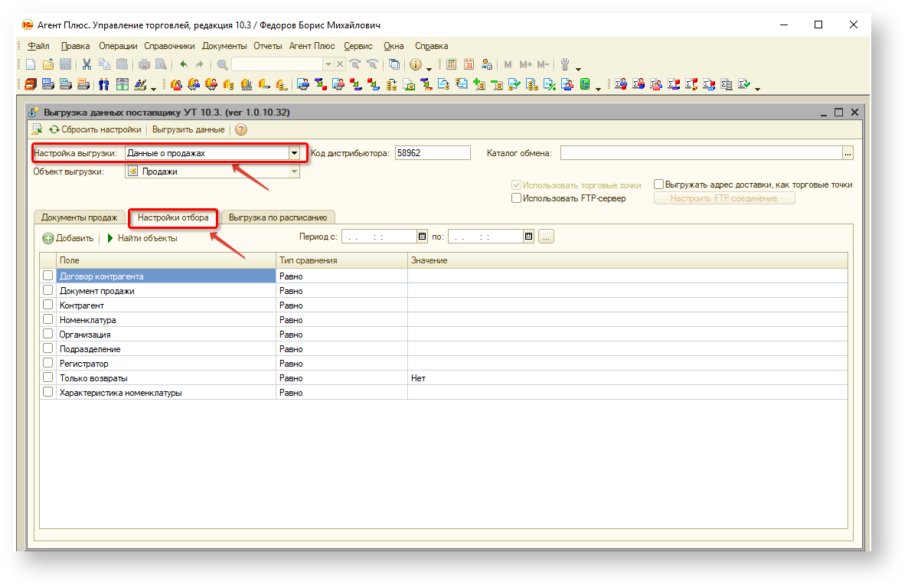Expand the arrow after the calculator pen icon
Image resolution: width=908 pixels, height=588 pixels.
point(153,88)
